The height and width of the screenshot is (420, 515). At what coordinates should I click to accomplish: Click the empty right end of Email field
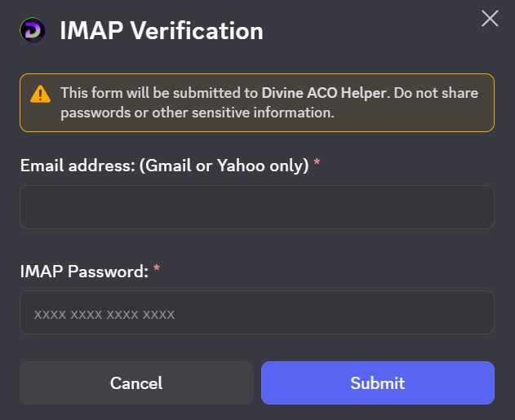(x=465, y=207)
